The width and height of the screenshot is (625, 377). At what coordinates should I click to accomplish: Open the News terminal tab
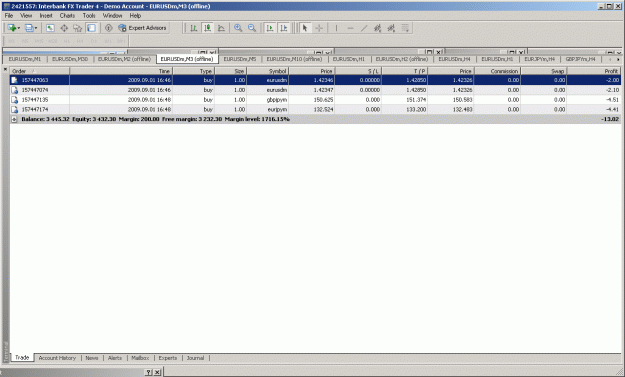coord(92,358)
